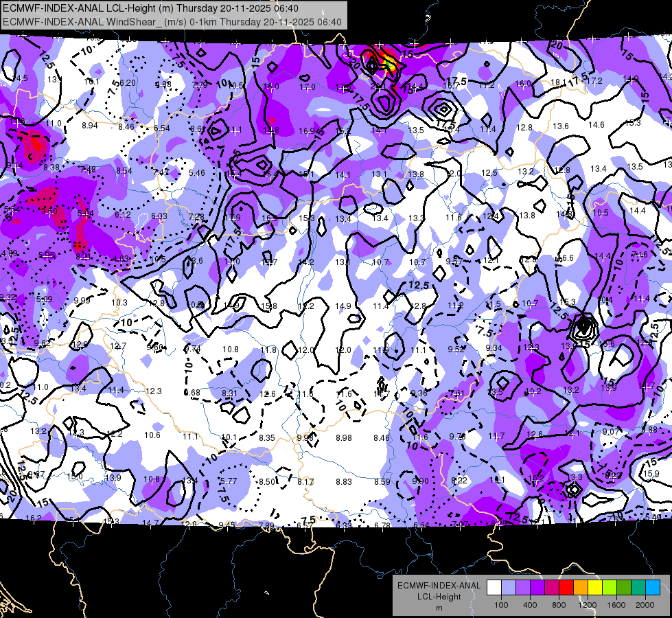
Task: Click the map value '8.59'
Action: pyautogui.click(x=382, y=481)
